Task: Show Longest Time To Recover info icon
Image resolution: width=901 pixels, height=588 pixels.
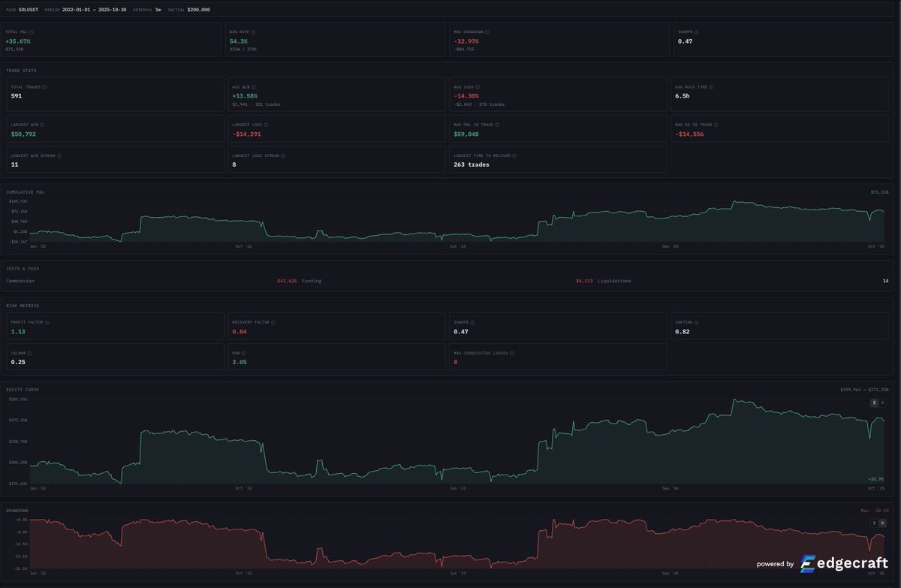Action: coord(514,155)
